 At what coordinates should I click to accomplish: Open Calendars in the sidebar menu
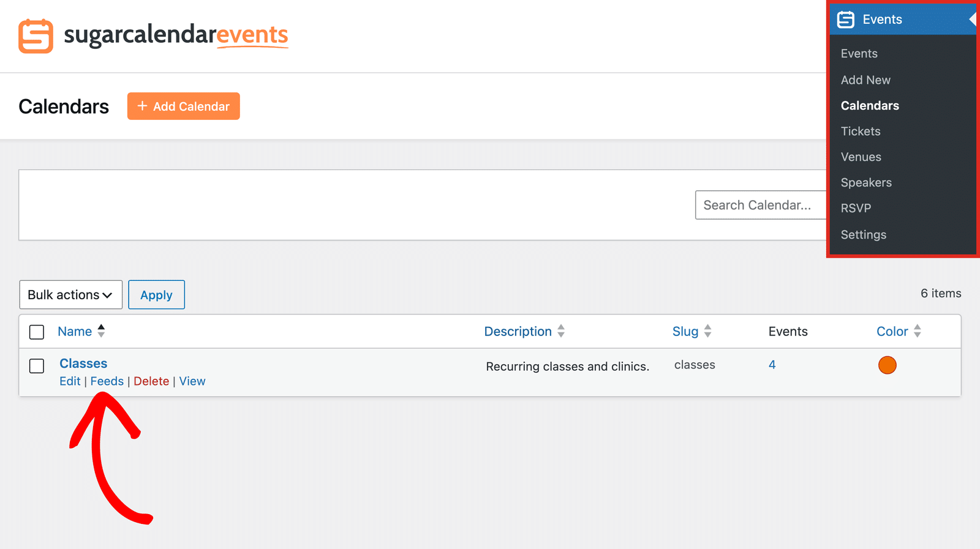pos(870,106)
